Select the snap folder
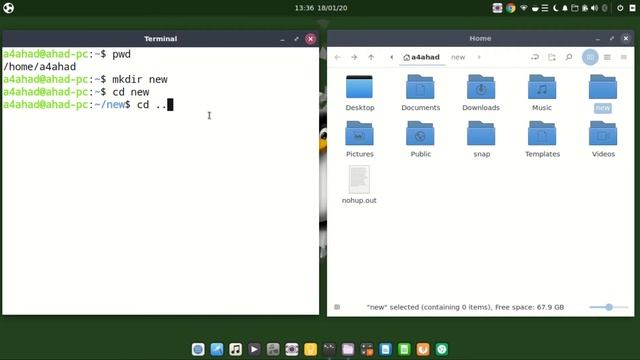 coord(481,139)
